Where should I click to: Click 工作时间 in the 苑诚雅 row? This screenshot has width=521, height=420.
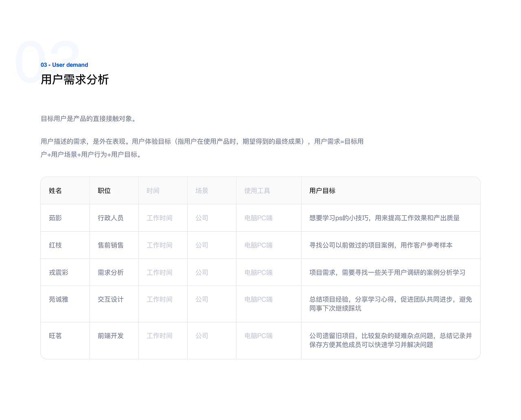[x=160, y=300]
